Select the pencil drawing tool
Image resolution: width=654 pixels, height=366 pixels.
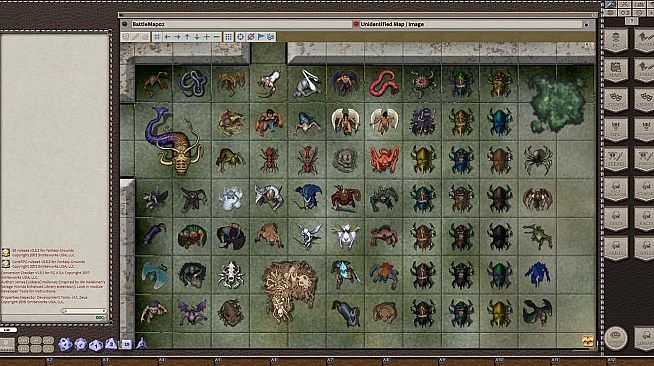point(136,37)
